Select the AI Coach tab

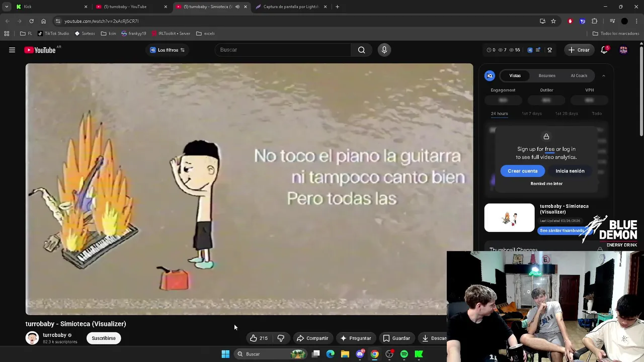pos(579,75)
